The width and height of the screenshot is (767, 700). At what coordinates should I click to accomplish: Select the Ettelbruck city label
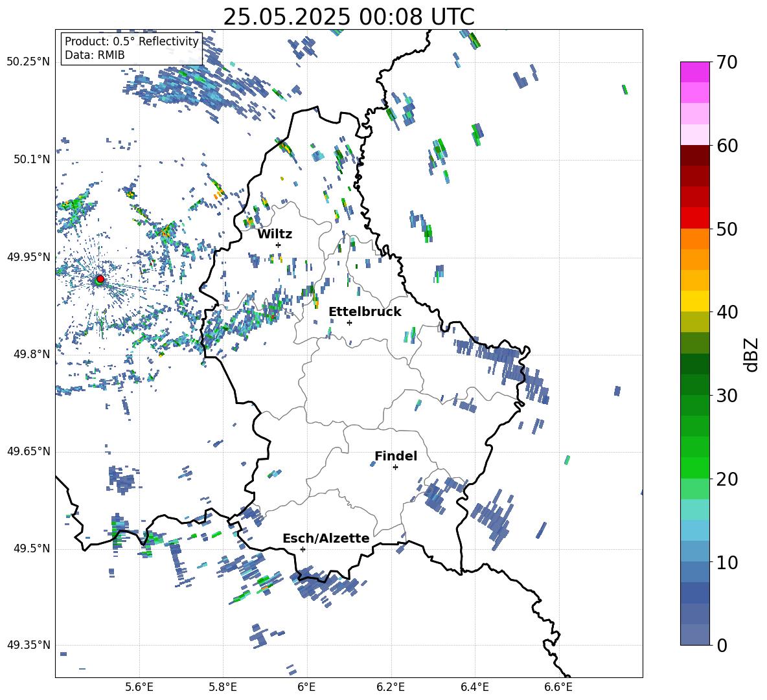[365, 312]
